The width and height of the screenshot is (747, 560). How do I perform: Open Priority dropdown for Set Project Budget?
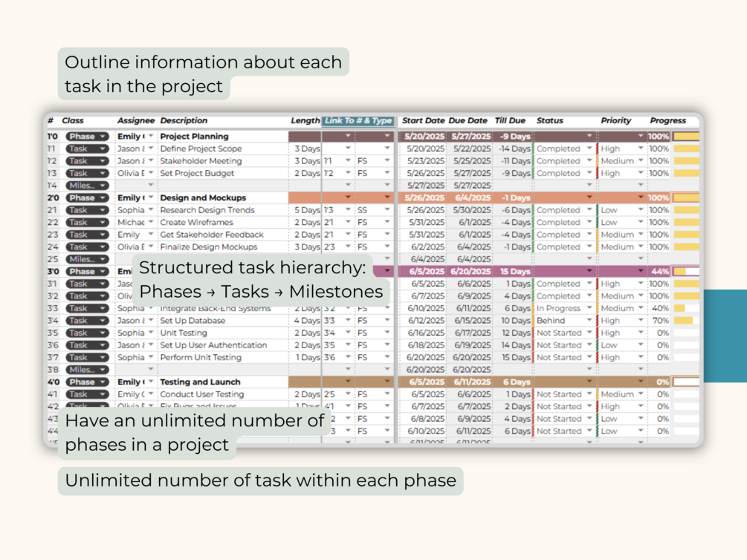641,173
